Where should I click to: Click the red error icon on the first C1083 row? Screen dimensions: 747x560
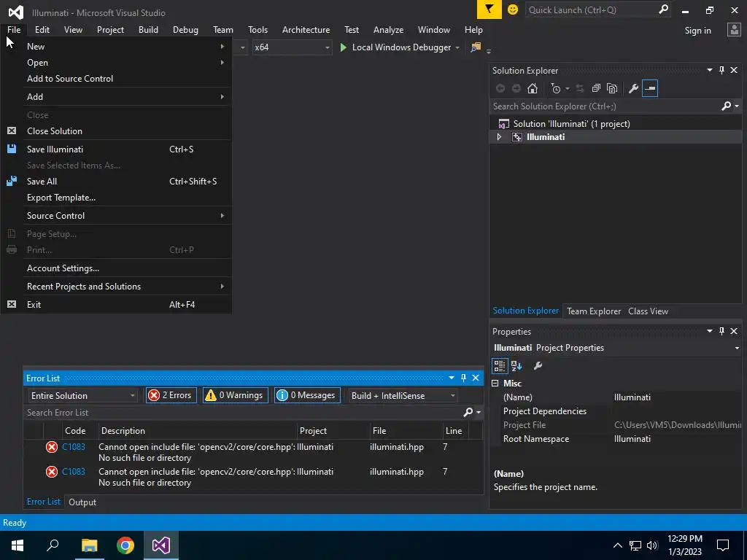tap(52, 447)
